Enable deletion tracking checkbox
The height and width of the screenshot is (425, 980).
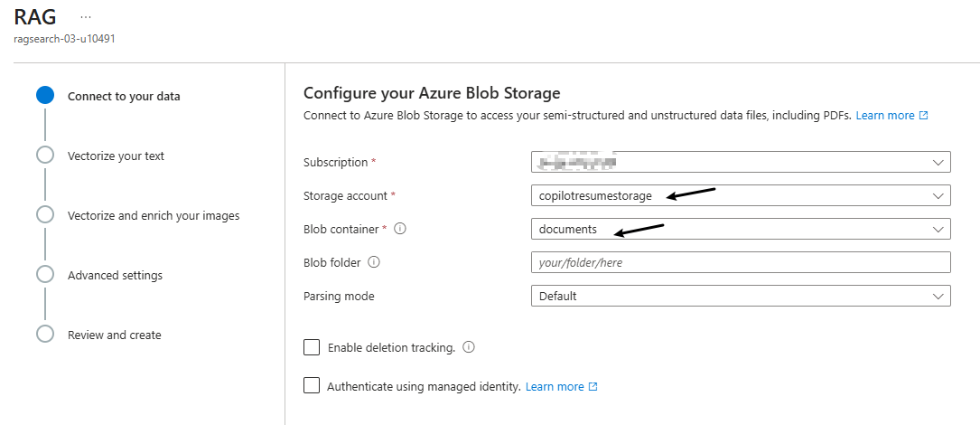pos(312,347)
